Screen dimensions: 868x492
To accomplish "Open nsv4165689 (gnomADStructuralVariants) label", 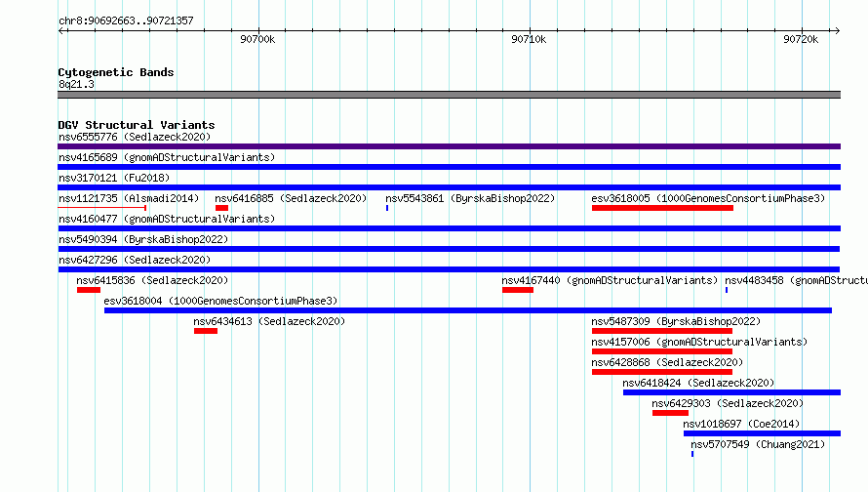I will (x=167, y=157).
